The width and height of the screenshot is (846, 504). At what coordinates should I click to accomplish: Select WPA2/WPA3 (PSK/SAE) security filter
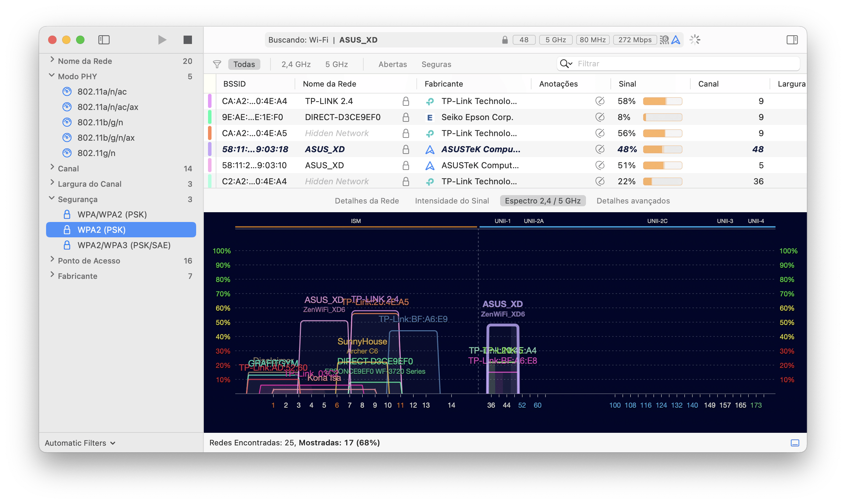coord(121,245)
